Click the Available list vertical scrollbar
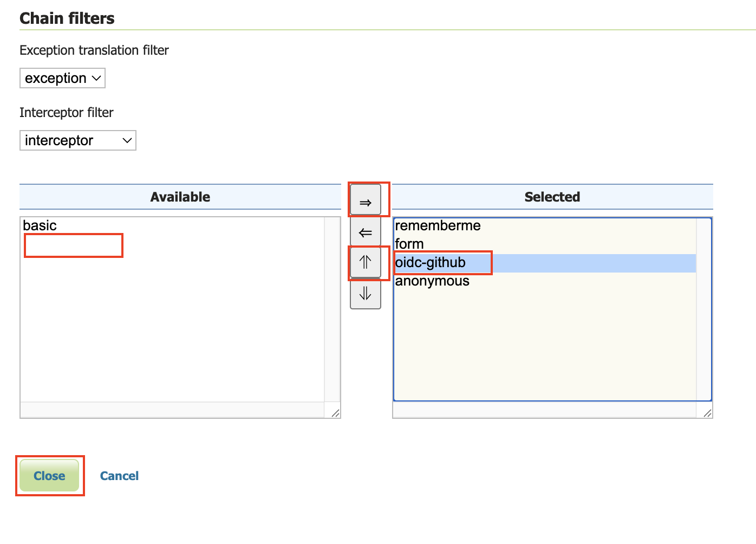 click(x=332, y=309)
